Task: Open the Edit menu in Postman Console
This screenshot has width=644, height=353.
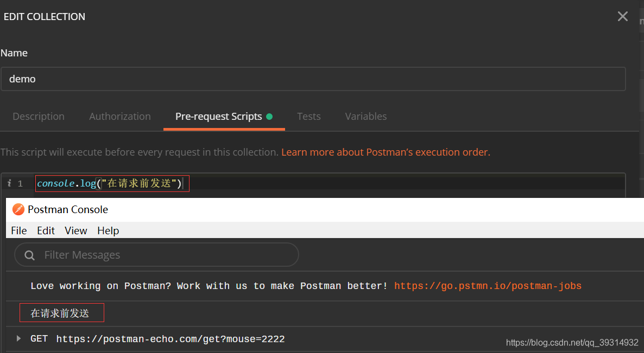Action: click(46, 231)
